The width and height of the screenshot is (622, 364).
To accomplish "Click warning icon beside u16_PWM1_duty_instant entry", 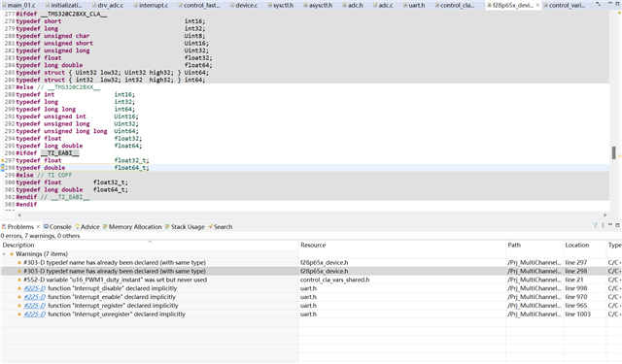I will coord(19,280).
